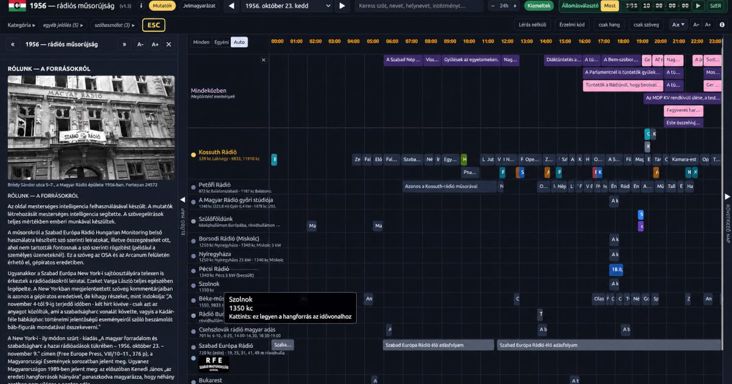This screenshot has height=384, width=732.
Task: Go to previous article in side panel
Action: 13,44
